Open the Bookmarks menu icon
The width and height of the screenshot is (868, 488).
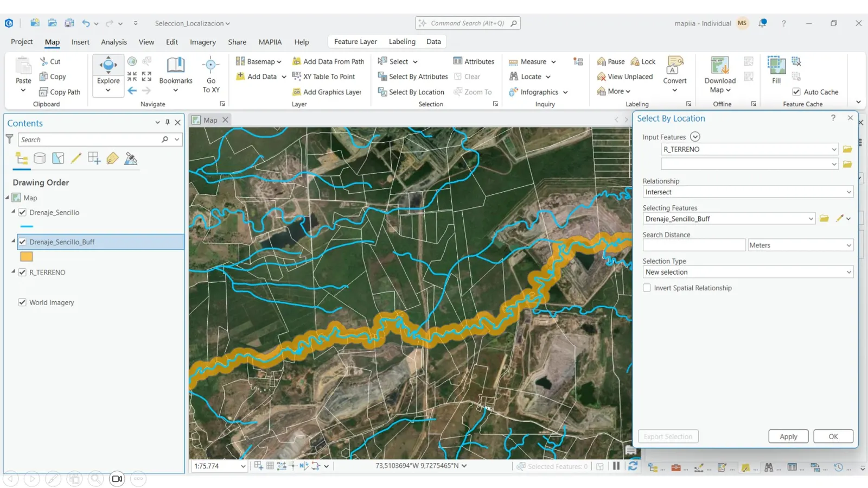pos(175,65)
